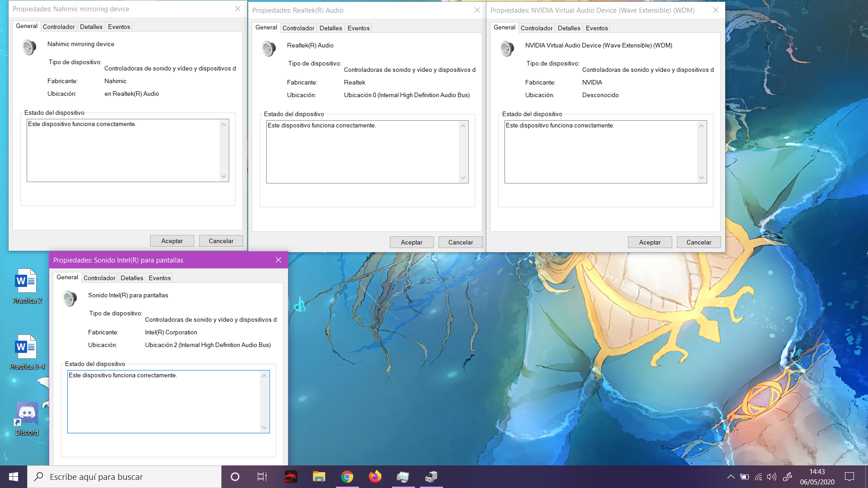This screenshot has width=868, height=488.
Task: Click the Sonido Intel status box scroll down arrow
Action: [264, 428]
